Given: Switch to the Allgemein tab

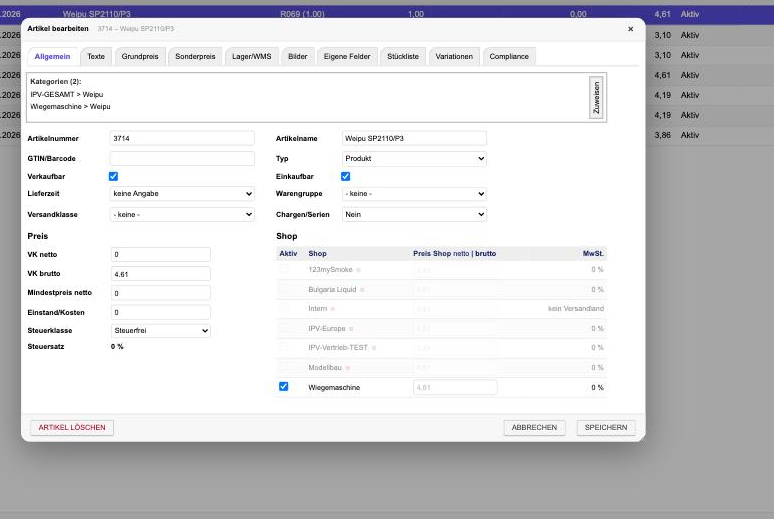Looking at the screenshot, I should pyautogui.click(x=52, y=56).
